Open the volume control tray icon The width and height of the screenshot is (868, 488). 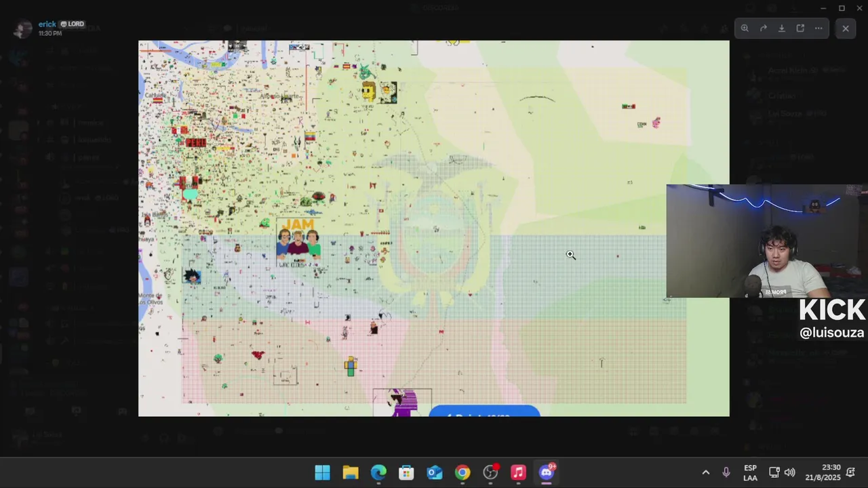tap(789, 472)
